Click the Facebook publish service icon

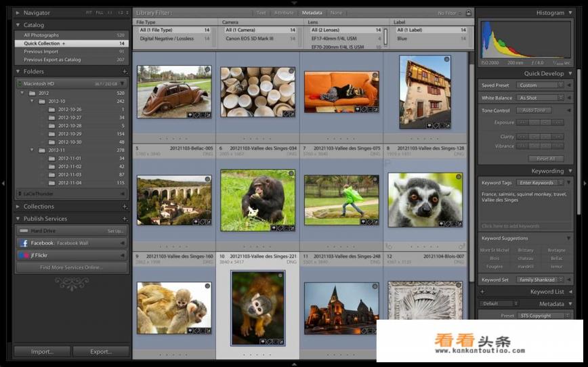[x=24, y=242]
